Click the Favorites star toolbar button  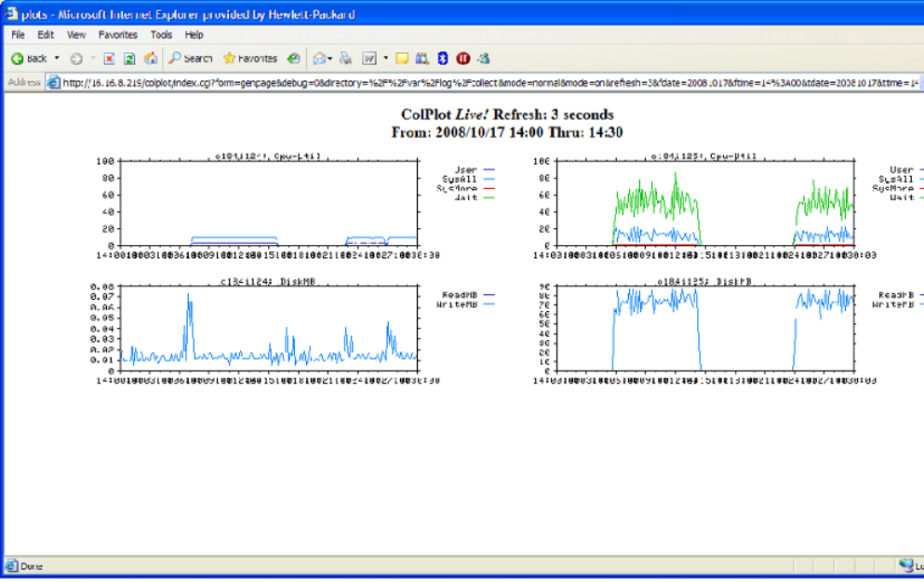pos(250,58)
